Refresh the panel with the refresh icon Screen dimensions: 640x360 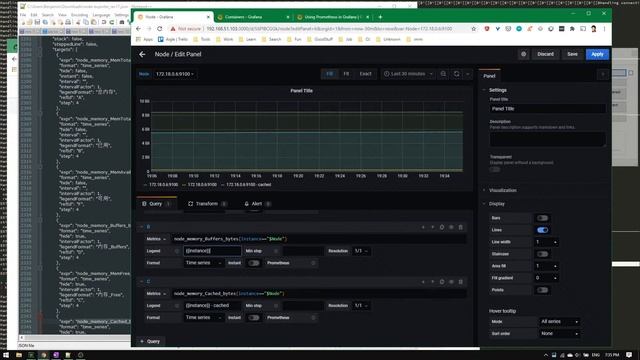tap(457, 74)
